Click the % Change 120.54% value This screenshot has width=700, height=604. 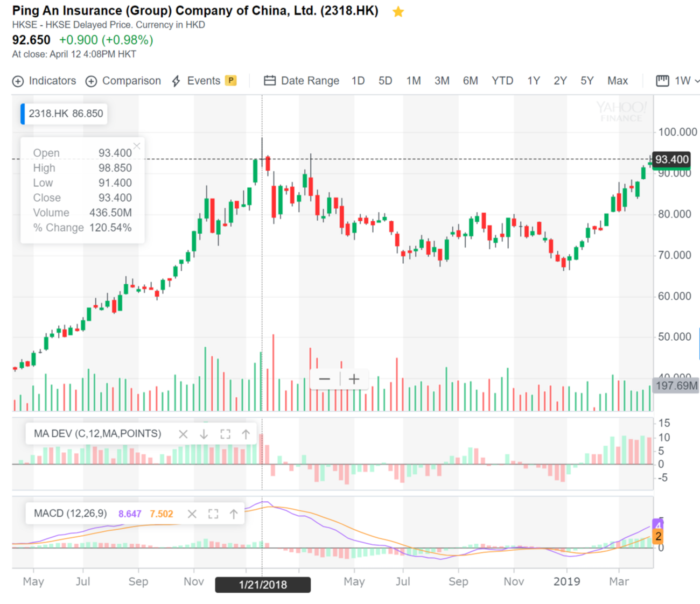[x=110, y=228]
